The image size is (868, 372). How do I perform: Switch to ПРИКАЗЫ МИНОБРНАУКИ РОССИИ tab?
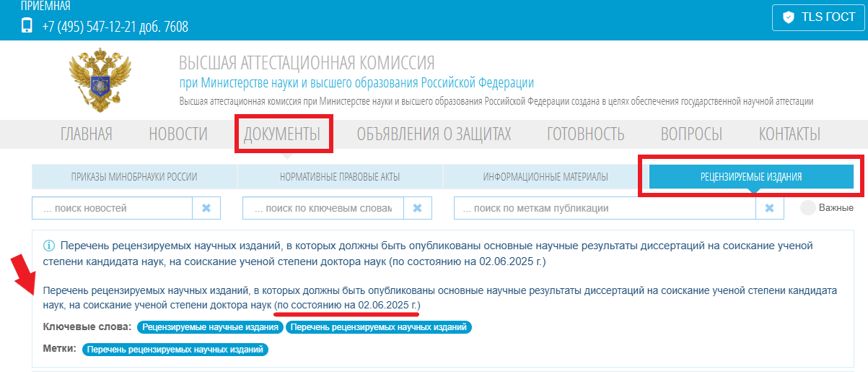point(134,176)
